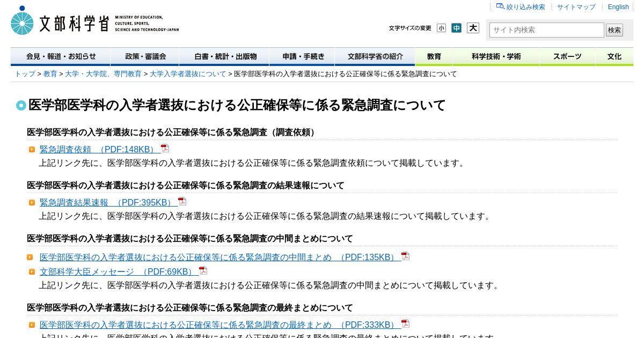Set font size to small (小)
The image size is (644, 338).
click(x=441, y=28)
